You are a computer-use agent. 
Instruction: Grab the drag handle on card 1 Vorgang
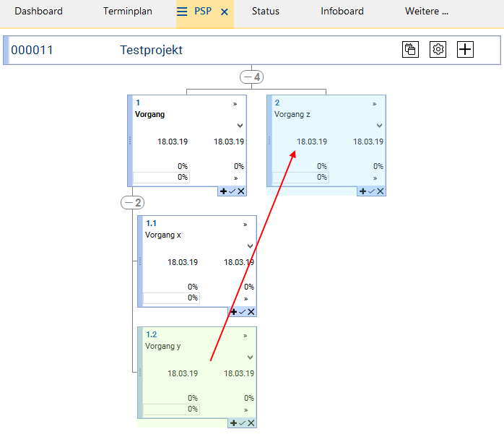[x=130, y=141]
